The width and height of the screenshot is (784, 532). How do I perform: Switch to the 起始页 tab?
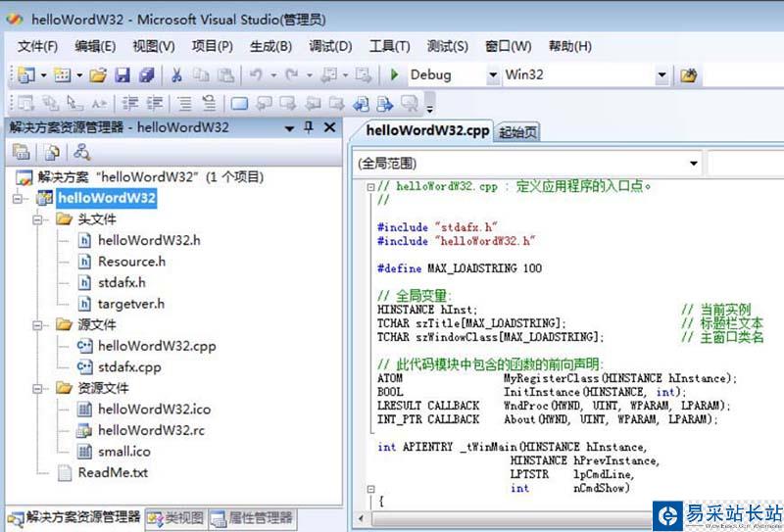[518, 132]
